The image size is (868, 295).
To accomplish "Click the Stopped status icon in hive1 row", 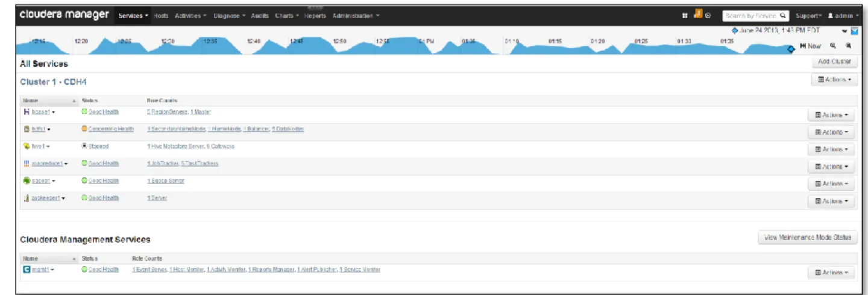I will coord(84,146).
